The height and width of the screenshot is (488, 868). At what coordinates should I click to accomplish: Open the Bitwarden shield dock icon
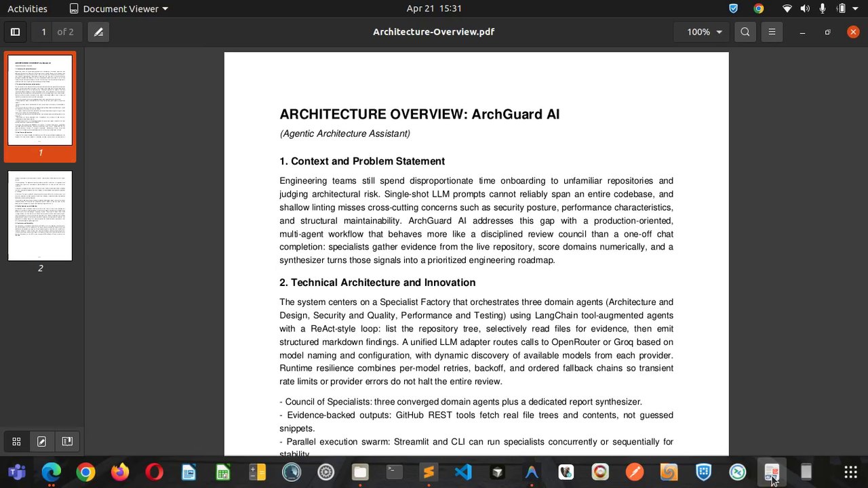pos(703,472)
